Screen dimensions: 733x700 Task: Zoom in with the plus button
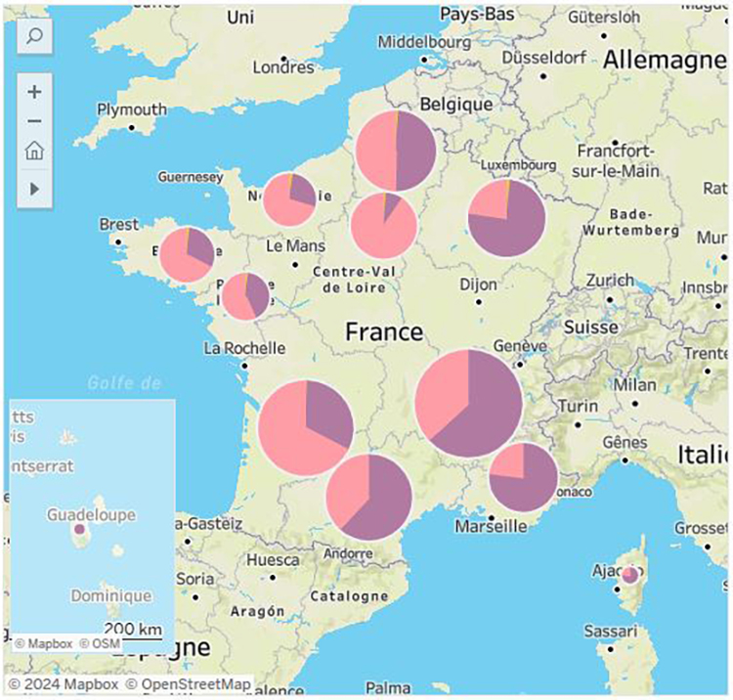click(34, 92)
